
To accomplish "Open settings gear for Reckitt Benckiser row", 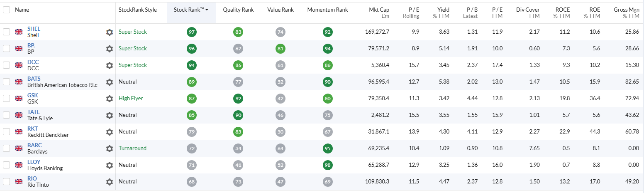I will (x=110, y=132).
